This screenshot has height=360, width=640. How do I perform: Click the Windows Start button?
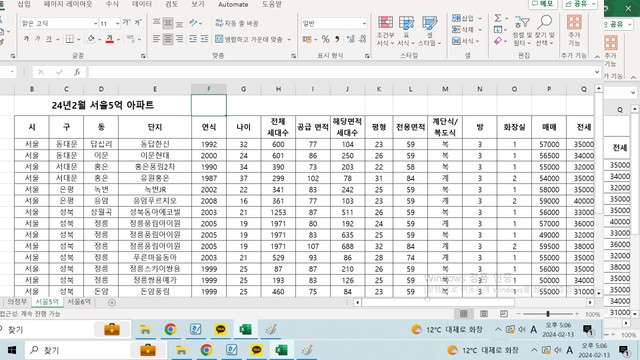[11, 350]
